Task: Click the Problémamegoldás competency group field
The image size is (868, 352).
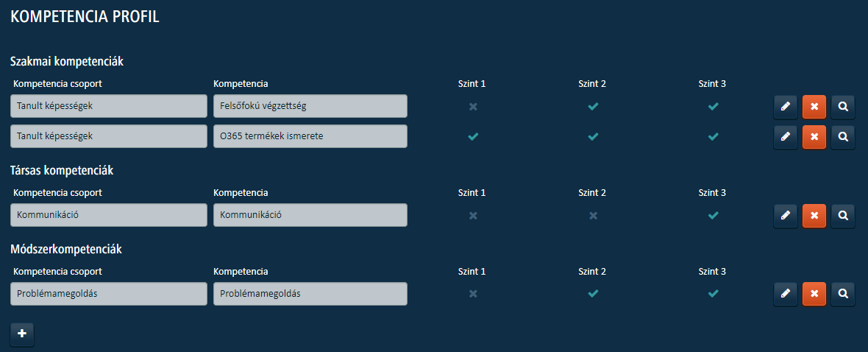Action: [109, 294]
